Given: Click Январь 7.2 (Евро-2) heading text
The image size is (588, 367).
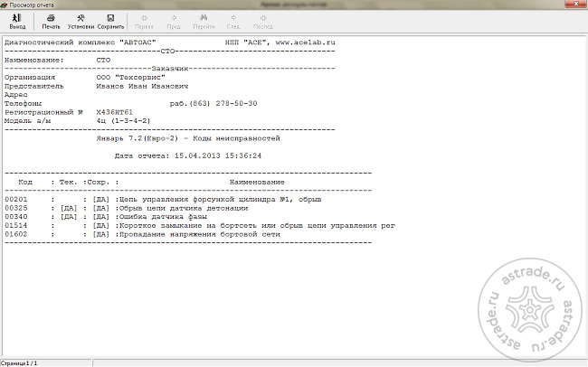Looking at the screenshot, I should (x=138, y=138).
